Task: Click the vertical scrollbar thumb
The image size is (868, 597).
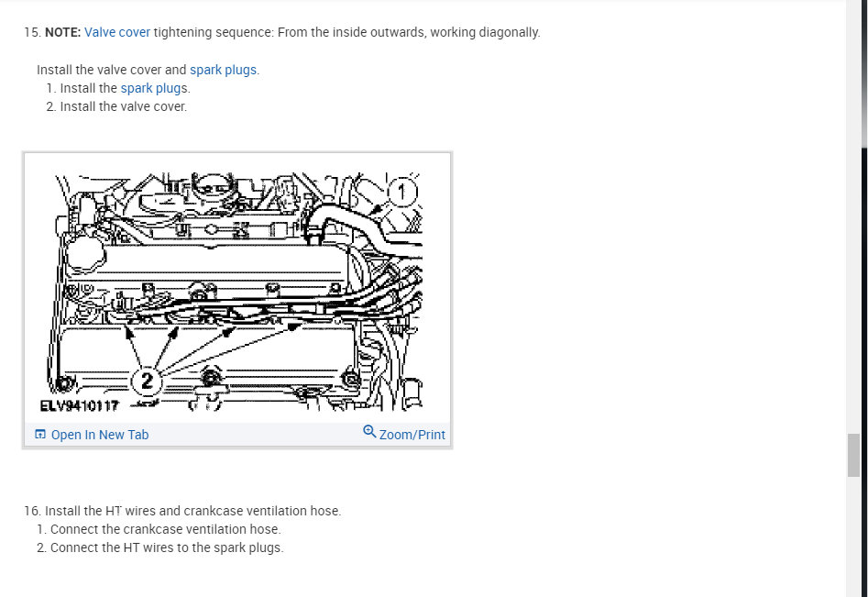Action: [853, 455]
